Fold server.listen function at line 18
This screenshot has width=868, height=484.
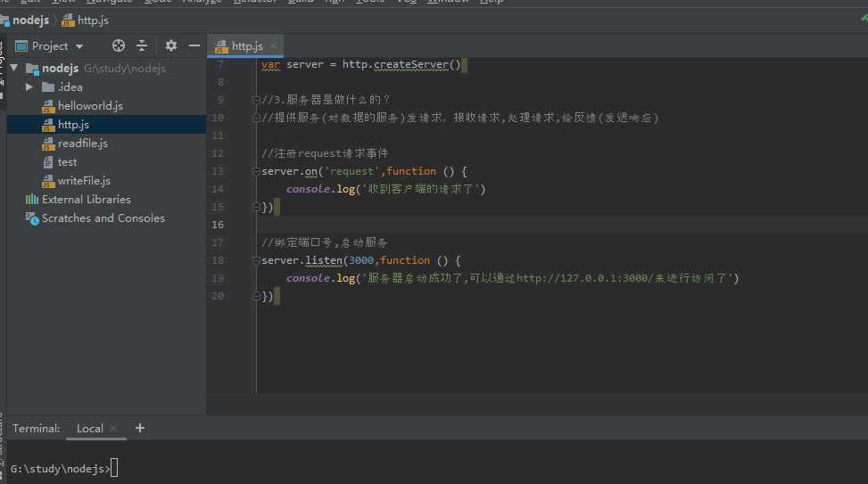[256, 260]
